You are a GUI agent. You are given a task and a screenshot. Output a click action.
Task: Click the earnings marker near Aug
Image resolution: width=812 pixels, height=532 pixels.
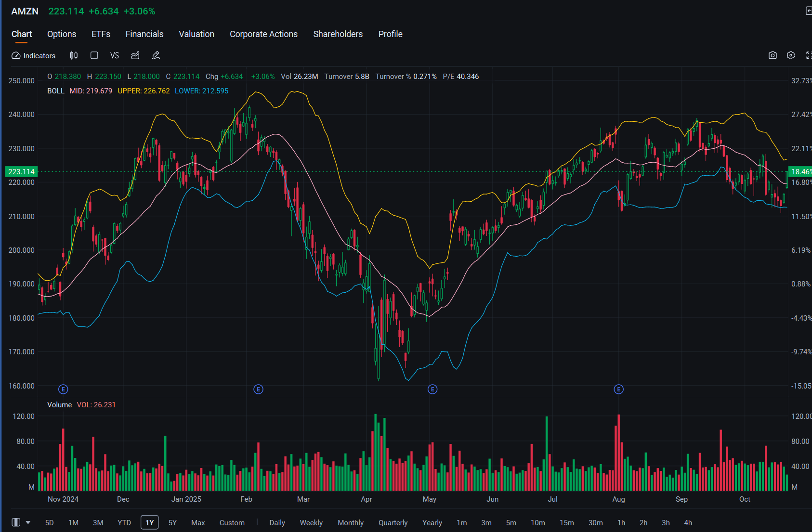[619, 389]
